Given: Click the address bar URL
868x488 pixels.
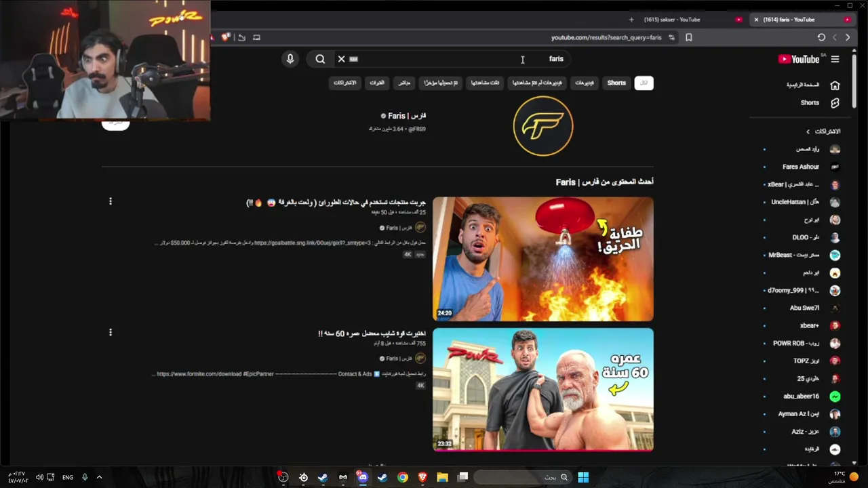Looking at the screenshot, I should (606, 37).
